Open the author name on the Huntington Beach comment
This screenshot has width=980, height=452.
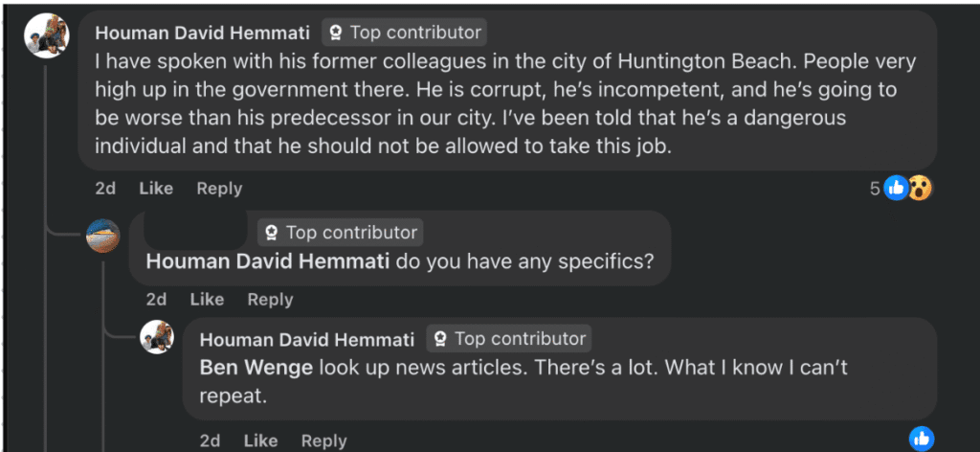click(x=203, y=33)
